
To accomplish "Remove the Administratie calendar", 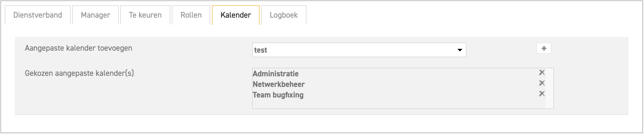I will coord(542,73).
